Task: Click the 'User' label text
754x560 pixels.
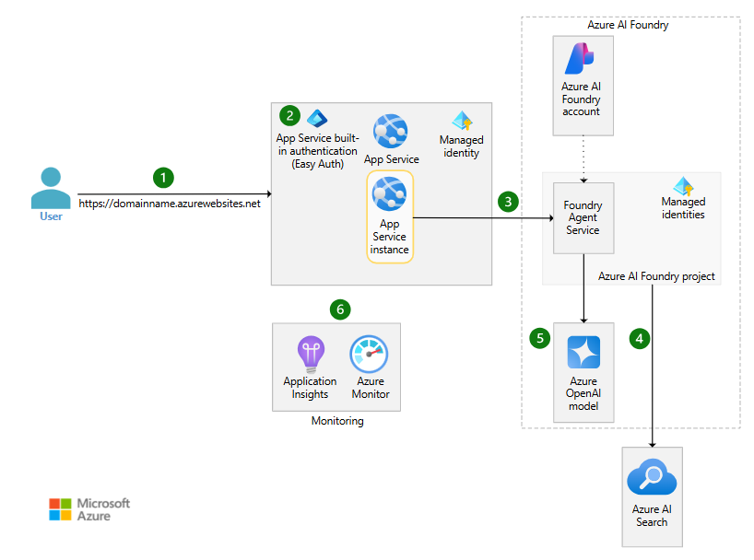Action: (x=51, y=216)
